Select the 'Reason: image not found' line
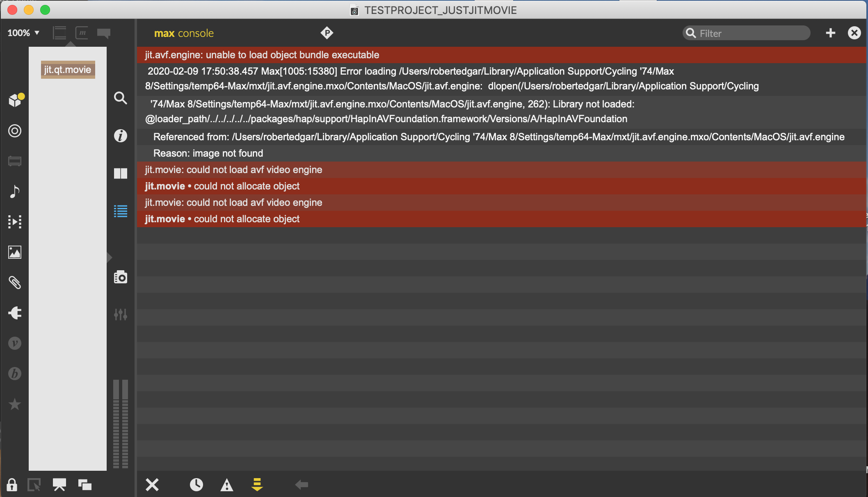The width and height of the screenshot is (868, 497). [x=501, y=153]
